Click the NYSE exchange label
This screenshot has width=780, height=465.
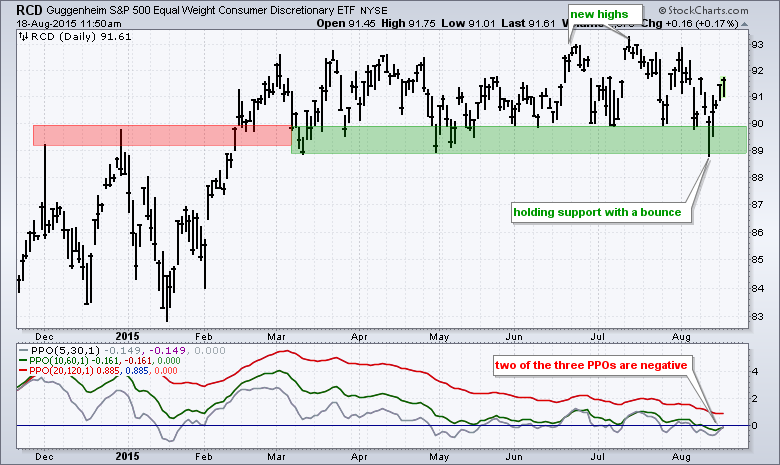click(373, 10)
